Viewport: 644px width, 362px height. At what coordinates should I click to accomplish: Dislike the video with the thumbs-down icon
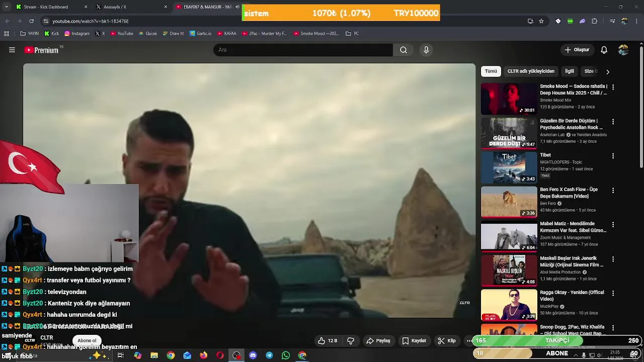351,341
